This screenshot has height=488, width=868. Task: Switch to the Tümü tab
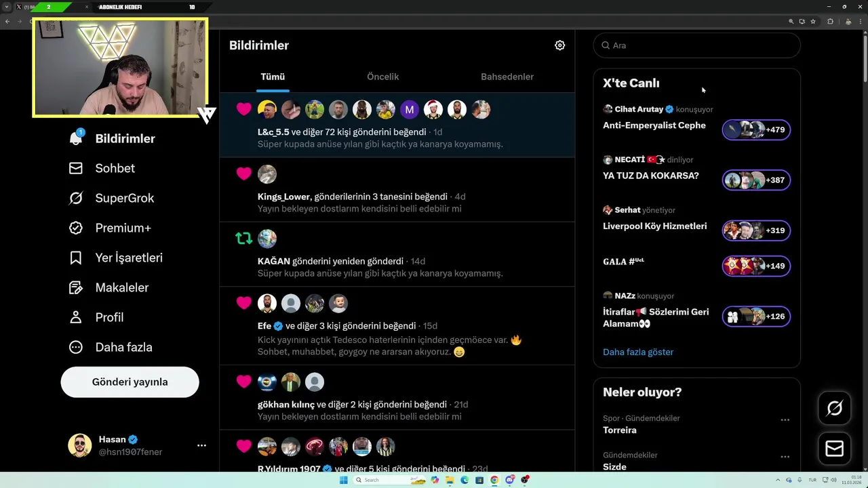click(x=273, y=77)
